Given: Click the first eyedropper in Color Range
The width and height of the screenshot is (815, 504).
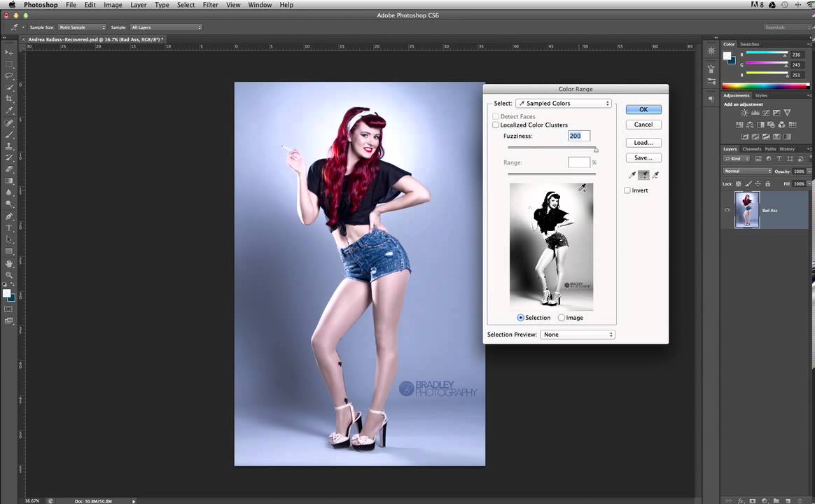Looking at the screenshot, I should coord(632,175).
